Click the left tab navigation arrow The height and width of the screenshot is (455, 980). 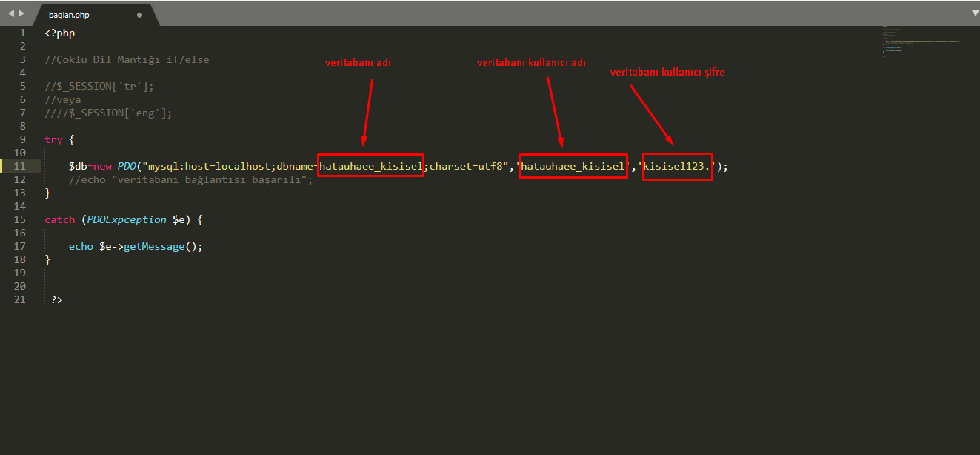[10, 14]
